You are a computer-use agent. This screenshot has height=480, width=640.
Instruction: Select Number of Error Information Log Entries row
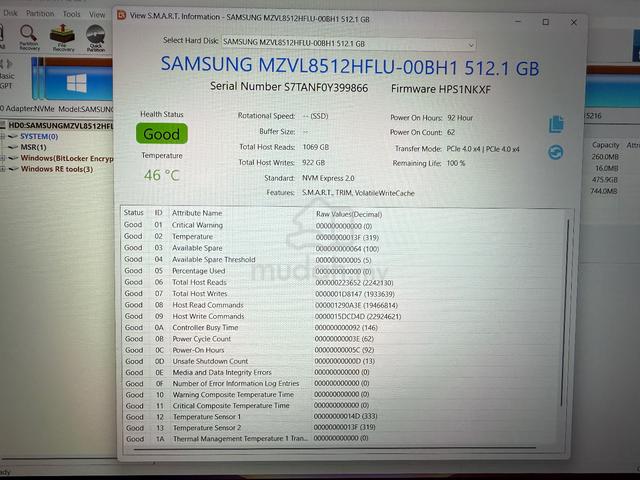pyautogui.click(x=343, y=383)
